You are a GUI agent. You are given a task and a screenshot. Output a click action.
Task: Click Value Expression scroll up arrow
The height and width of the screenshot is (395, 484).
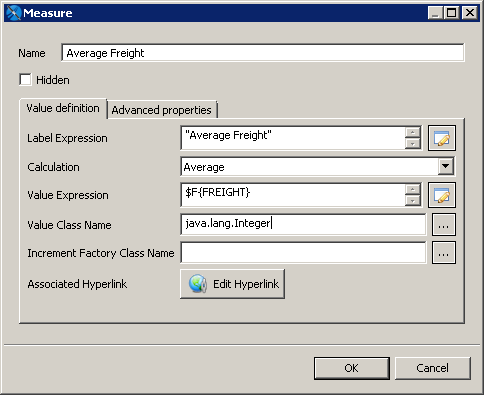pyautogui.click(x=413, y=189)
